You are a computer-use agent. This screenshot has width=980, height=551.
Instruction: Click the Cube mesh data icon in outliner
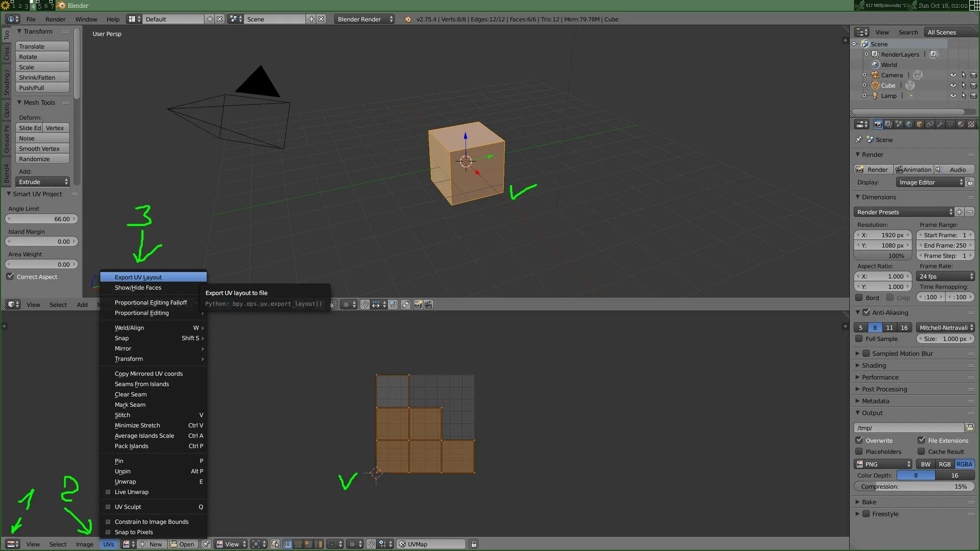[910, 85]
